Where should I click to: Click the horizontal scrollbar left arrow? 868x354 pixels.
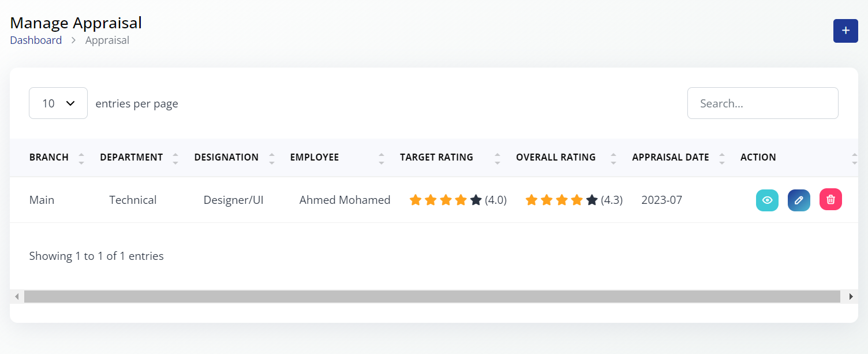(17, 296)
